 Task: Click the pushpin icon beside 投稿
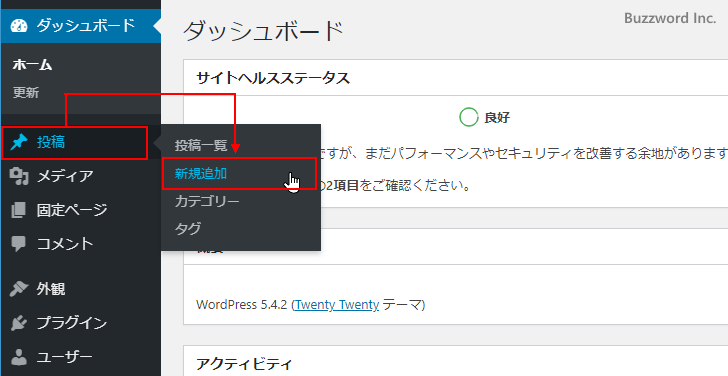click(19, 143)
